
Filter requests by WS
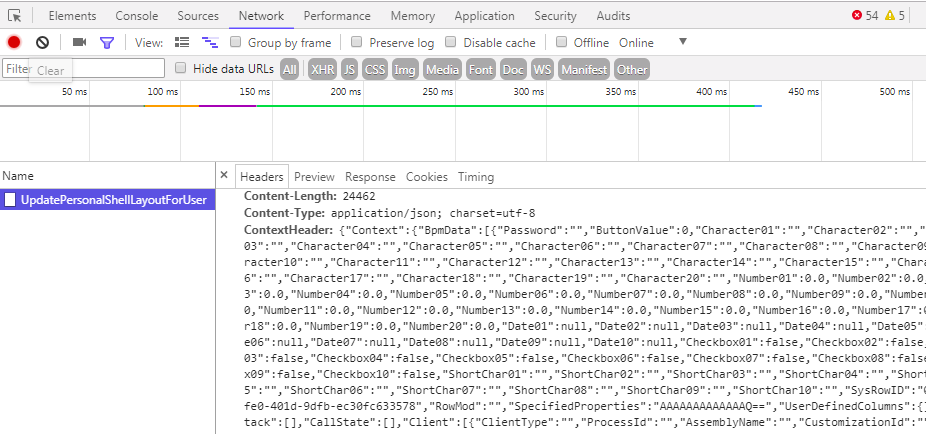542,70
